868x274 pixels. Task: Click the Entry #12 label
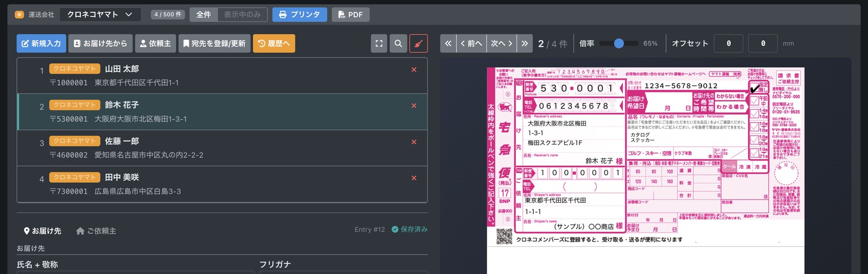click(x=369, y=230)
